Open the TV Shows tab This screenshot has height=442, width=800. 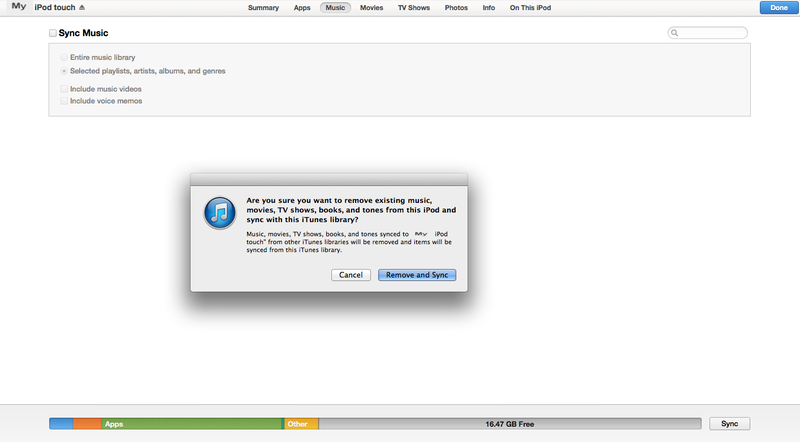[x=414, y=8]
